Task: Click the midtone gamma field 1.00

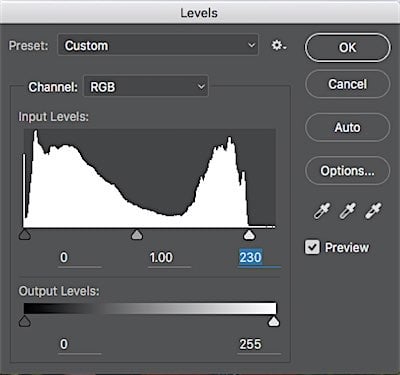Action: pos(169,258)
